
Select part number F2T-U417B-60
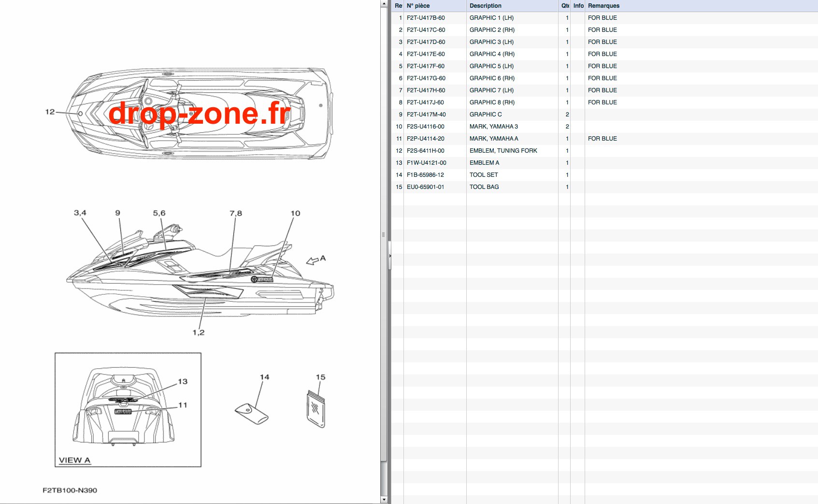[x=426, y=18]
